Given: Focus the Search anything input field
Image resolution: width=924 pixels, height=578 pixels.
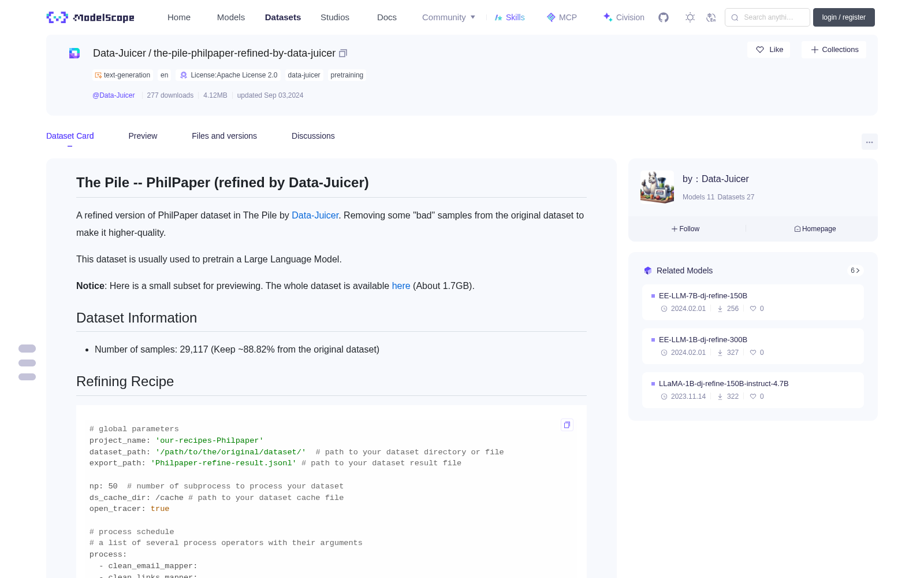Looking at the screenshot, I should point(767,17).
